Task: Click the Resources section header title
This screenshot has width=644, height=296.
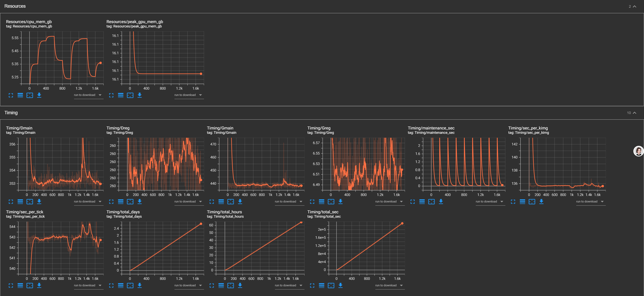Action: 15,6
